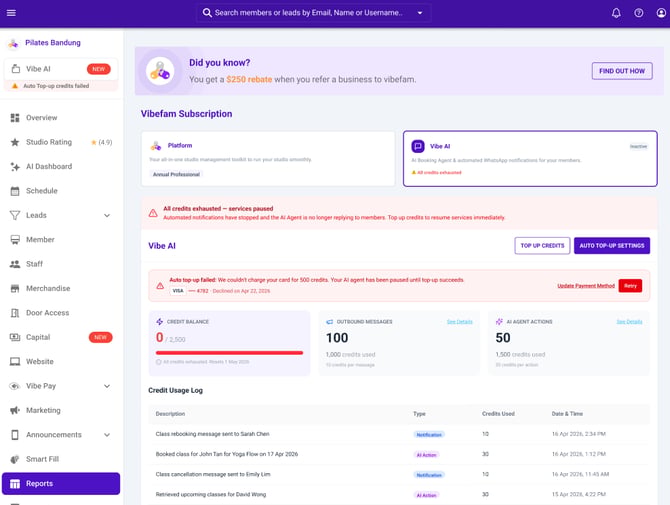Open See Details for AI Agent Actions

629,322
